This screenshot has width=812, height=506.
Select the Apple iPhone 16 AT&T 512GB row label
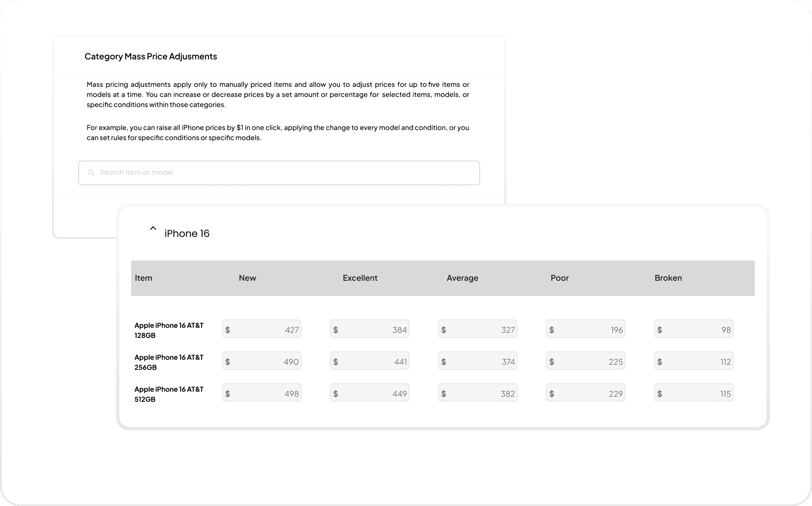point(169,394)
